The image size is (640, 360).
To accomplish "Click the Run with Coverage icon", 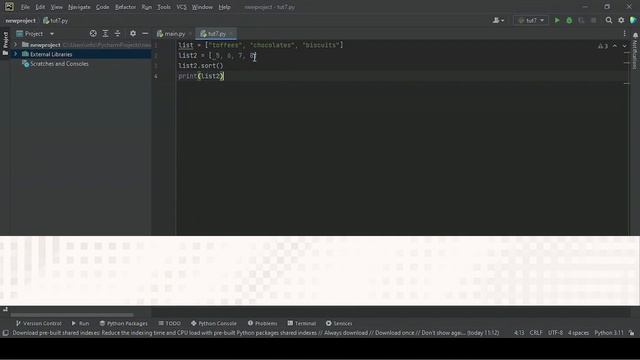I will pos(581,20).
